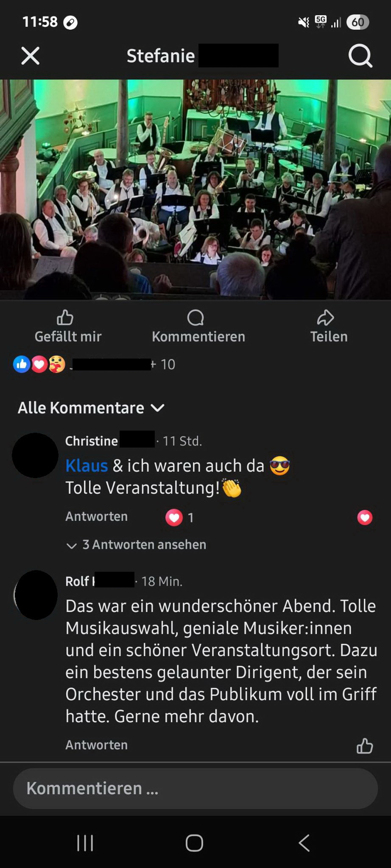Tap the Teilen share arrow icon
Image resolution: width=391 pixels, height=868 pixels.
325,317
